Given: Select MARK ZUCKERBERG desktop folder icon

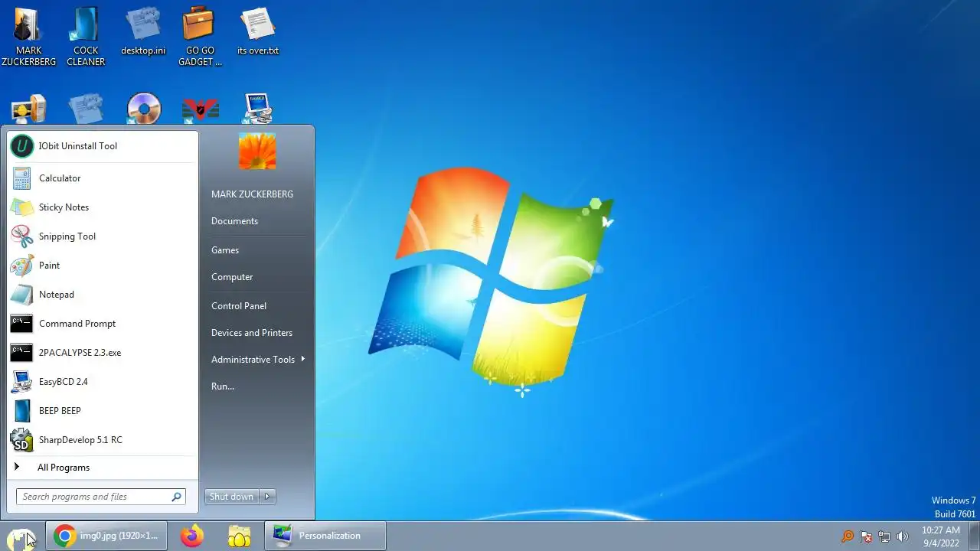Looking at the screenshot, I should click(28, 37).
